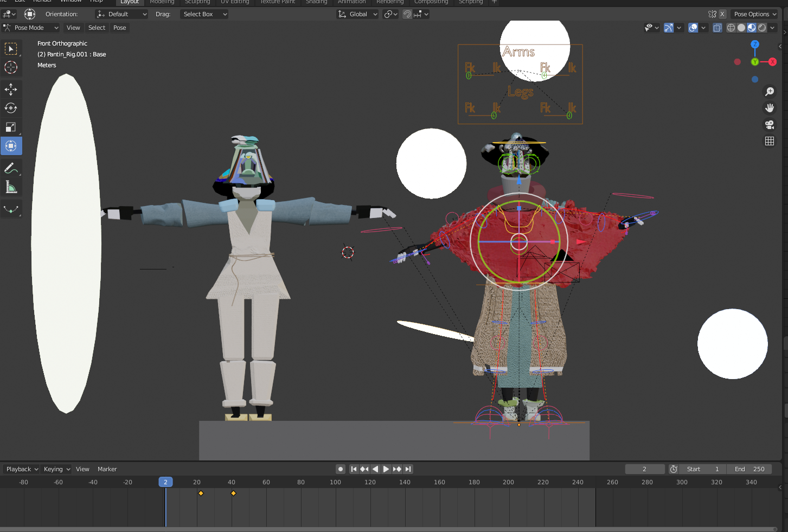Viewport: 788px width, 532px height.
Task: Expand the Select Box drag dropdown
Action: click(x=204, y=14)
